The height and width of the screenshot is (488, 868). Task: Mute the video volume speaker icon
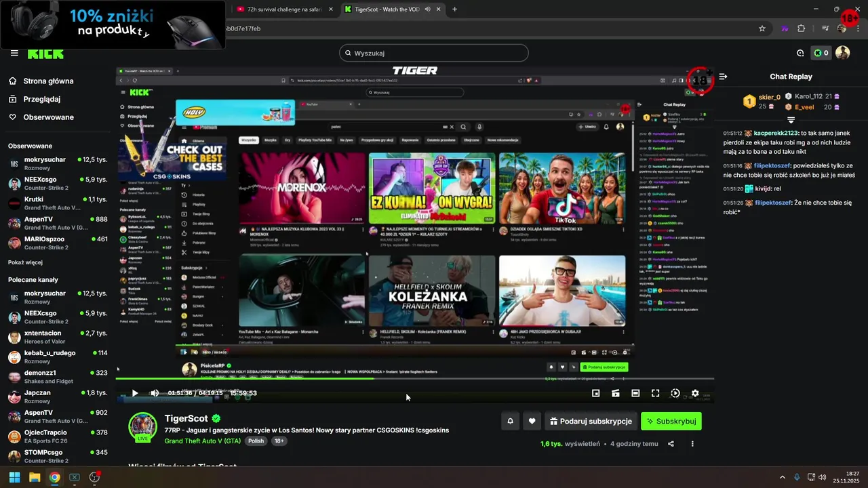(155, 393)
